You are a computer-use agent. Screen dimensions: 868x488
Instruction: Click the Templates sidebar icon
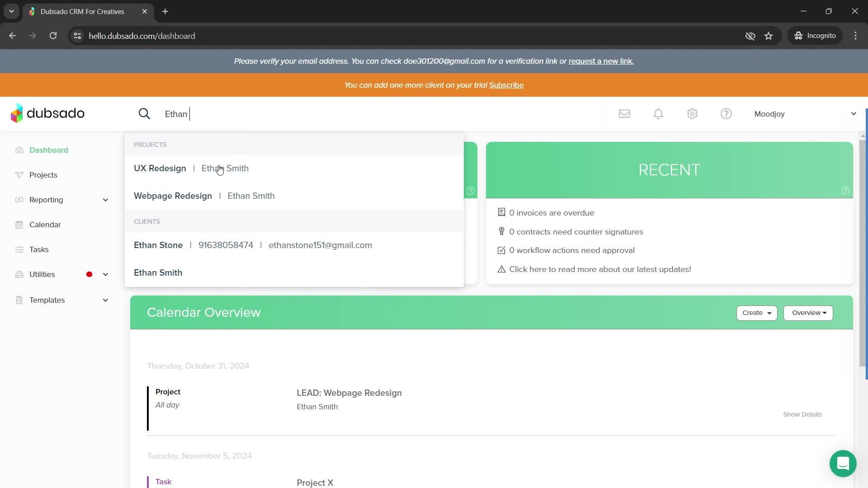point(19,300)
